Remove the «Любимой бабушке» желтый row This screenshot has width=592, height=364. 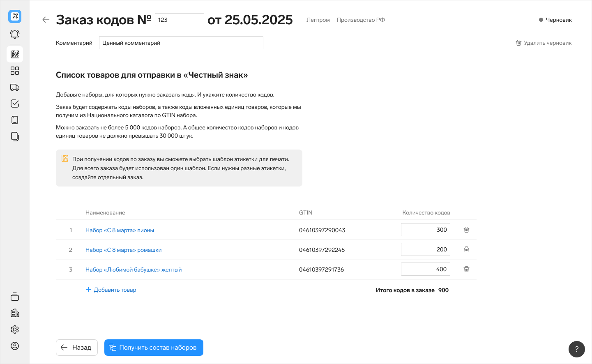pos(466,269)
